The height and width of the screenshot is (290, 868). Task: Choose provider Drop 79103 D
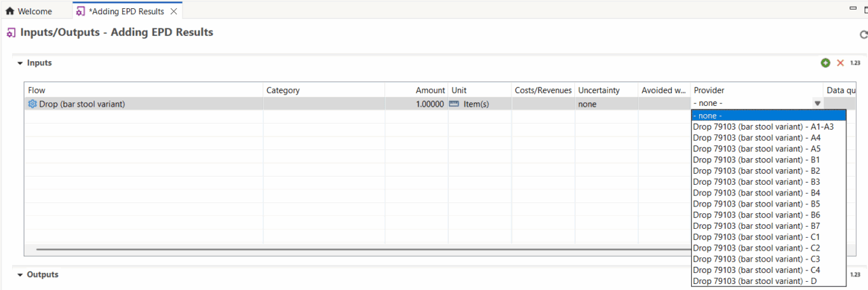768,281
